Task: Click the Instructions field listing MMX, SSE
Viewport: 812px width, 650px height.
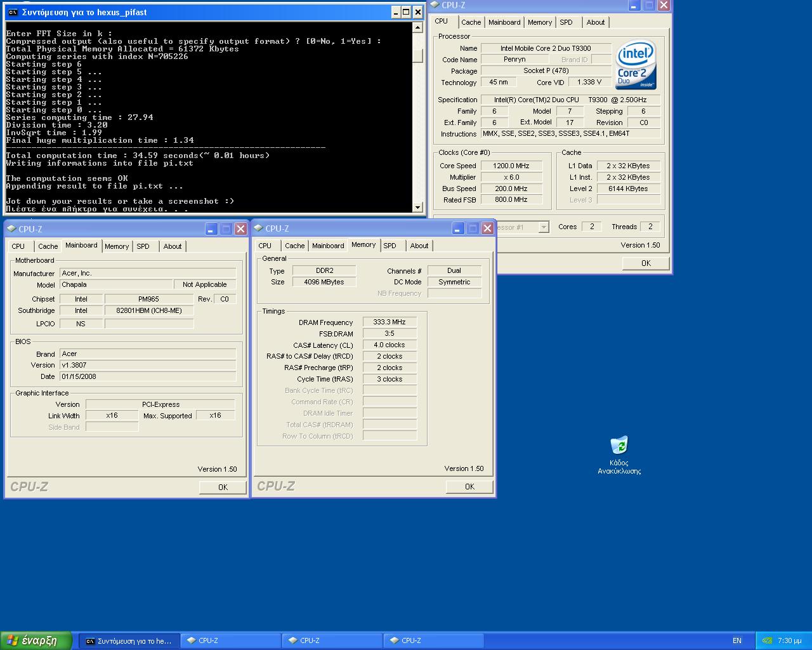Action: 570,134
